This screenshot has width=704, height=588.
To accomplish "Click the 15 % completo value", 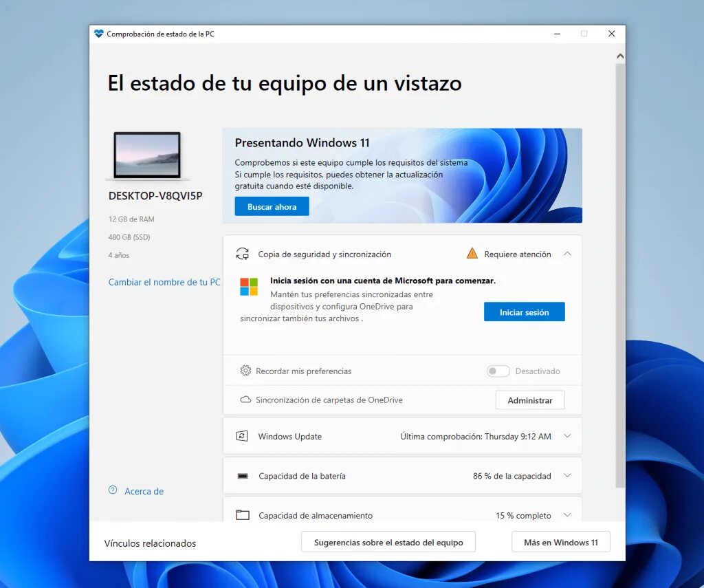I will 523,516.
